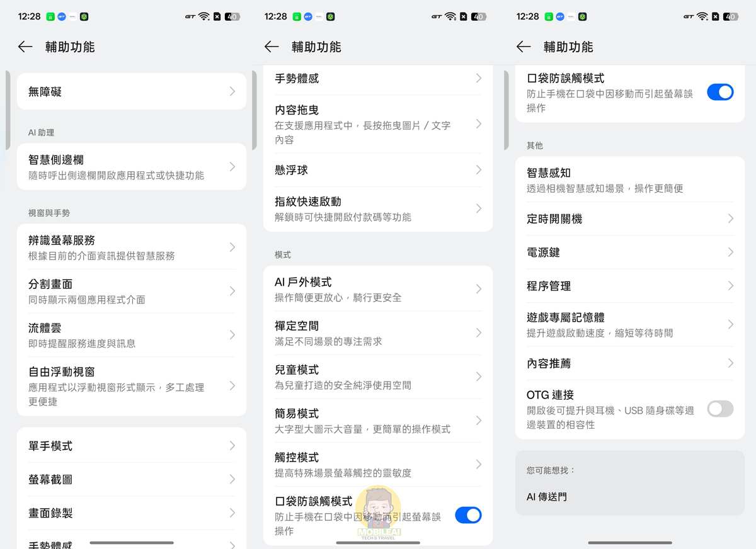Open 指紋快速啟動 settings
Screen dimensions: 756x549
pos(378,208)
